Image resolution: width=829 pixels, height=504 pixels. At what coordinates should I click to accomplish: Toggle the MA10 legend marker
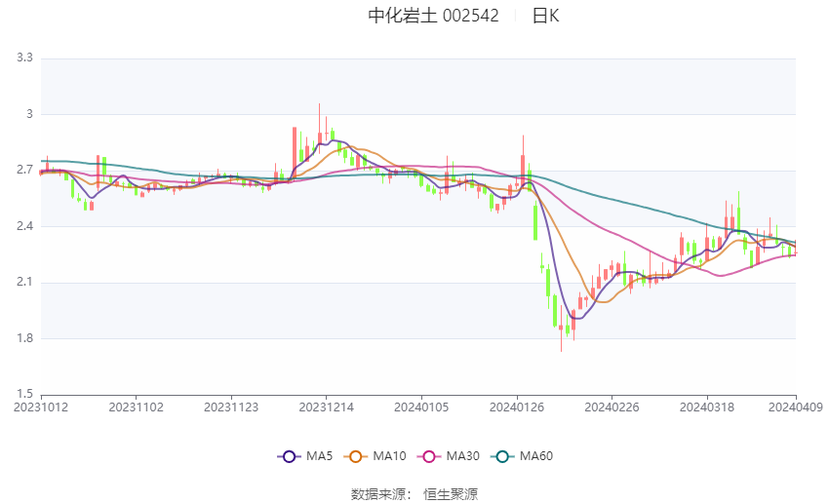(x=355, y=456)
